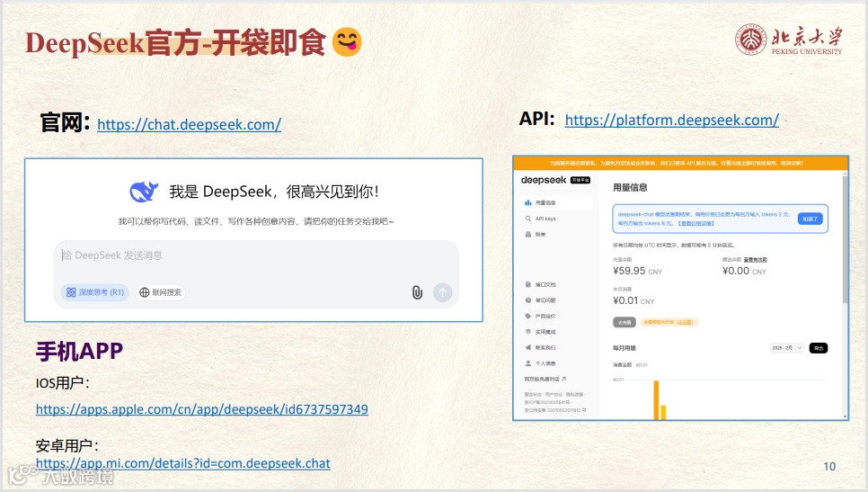This screenshot has width=868, height=492.
Task: Click the send arrow button in chat box
Action: click(x=442, y=292)
